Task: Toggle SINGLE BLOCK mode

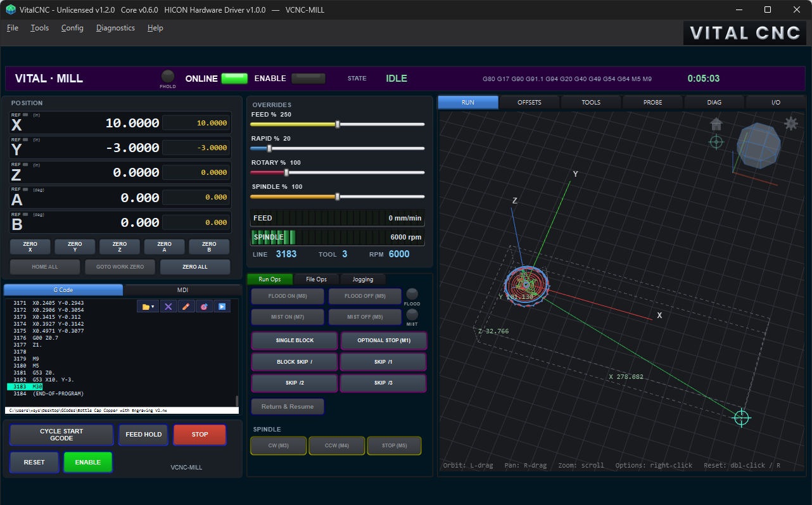Action: pos(295,340)
